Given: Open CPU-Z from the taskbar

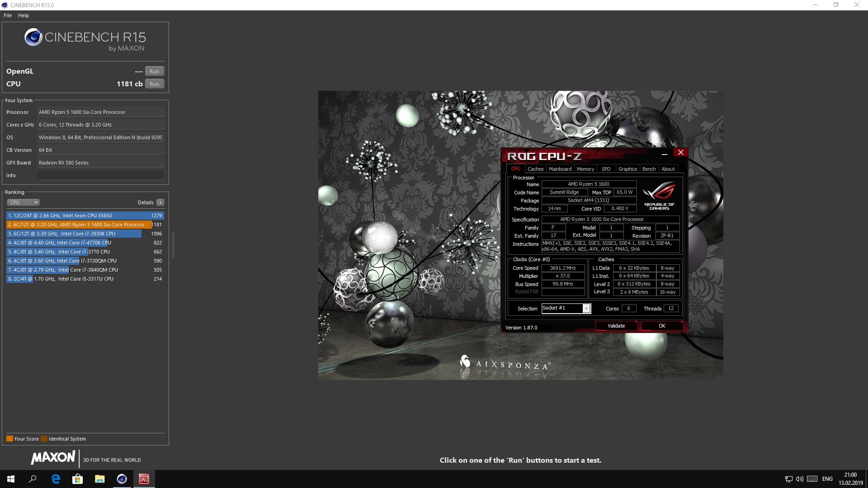Looking at the screenshot, I should click(144, 479).
